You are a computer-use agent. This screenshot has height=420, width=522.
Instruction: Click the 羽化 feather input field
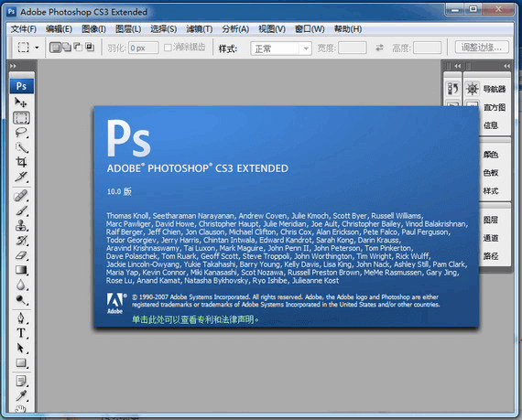(143, 48)
